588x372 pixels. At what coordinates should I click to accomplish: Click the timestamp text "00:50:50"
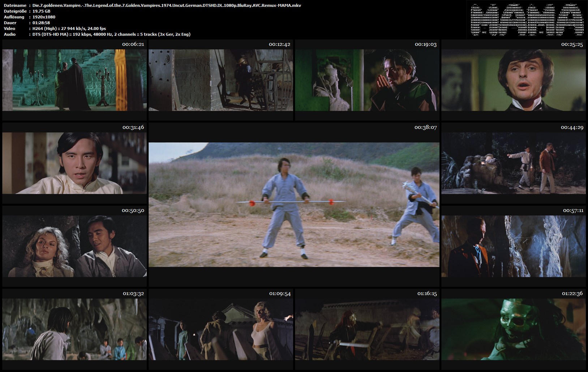coord(133,211)
